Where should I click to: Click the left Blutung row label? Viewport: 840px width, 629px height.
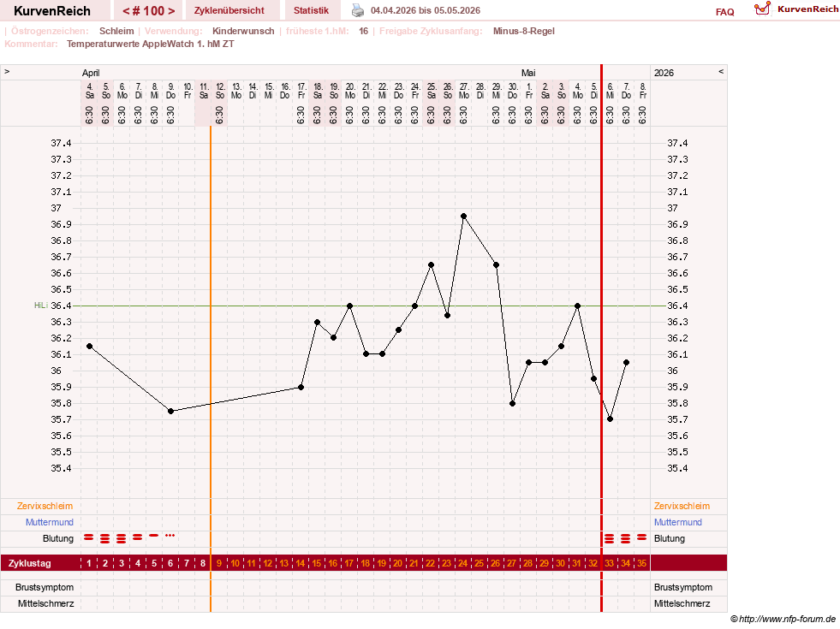pyautogui.click(x=58, y=538)
